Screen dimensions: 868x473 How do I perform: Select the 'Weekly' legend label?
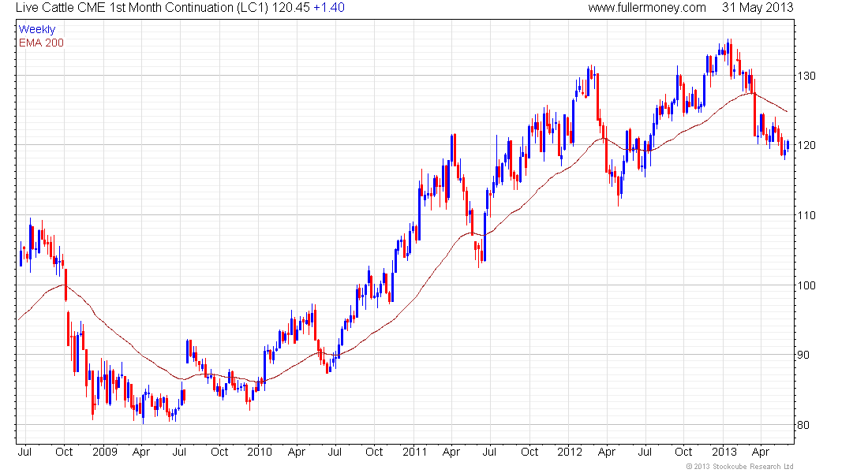click(x=37, y=29)
